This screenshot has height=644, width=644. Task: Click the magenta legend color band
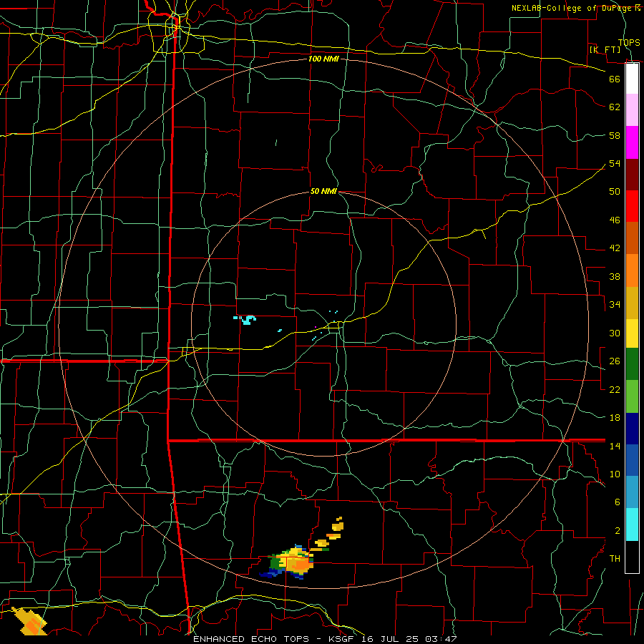click(x=632, y=142)
